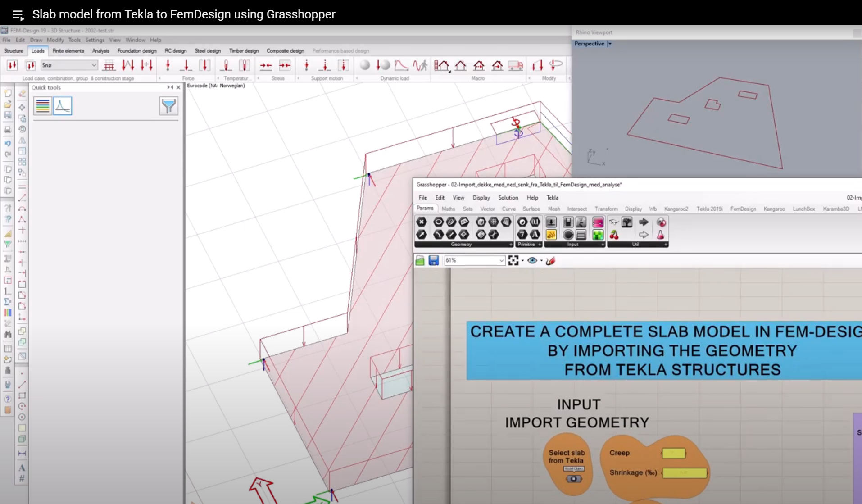Open the Tekla 2019i tab in Grasshopper

point(709,209)
